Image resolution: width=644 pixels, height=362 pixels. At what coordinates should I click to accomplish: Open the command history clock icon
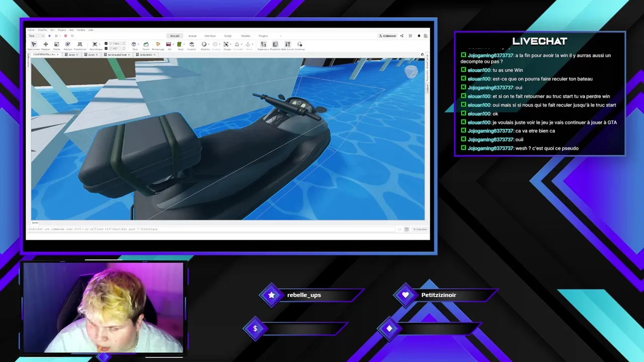coord(407,229)
